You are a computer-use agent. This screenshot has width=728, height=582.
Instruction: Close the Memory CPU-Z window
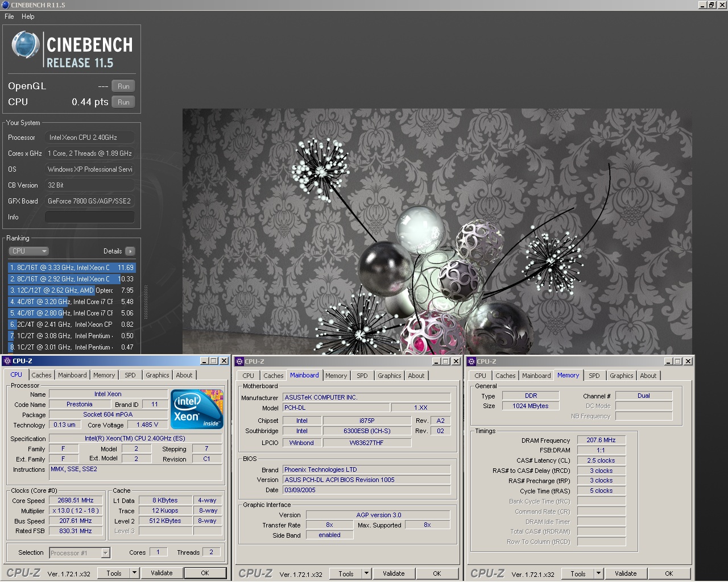point(688,361)
